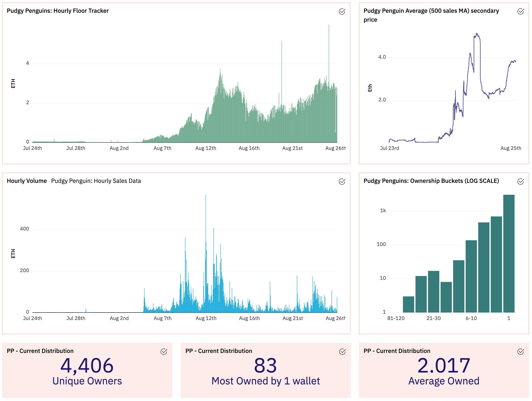Screen dimensions: 532x401
Task: Click checkmark icon on Most Owned card
Action: (342, 352)
